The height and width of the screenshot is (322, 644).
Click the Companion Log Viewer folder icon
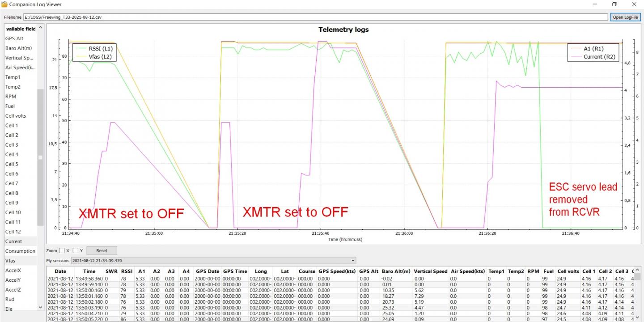[4, 4]
